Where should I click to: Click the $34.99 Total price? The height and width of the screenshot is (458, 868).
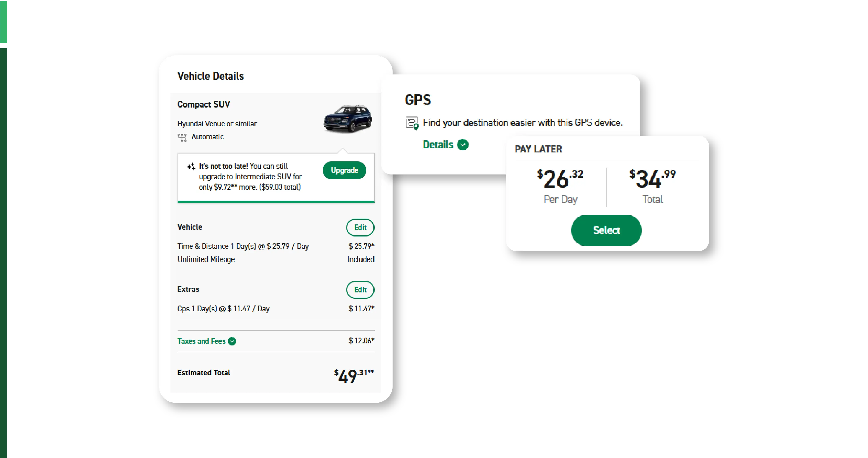tap(652, 186)
